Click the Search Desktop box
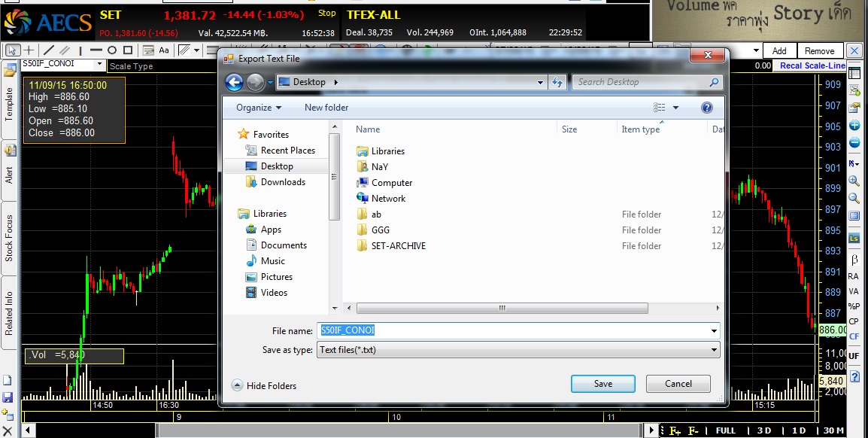The image size is (868, 438). (647, 82)
